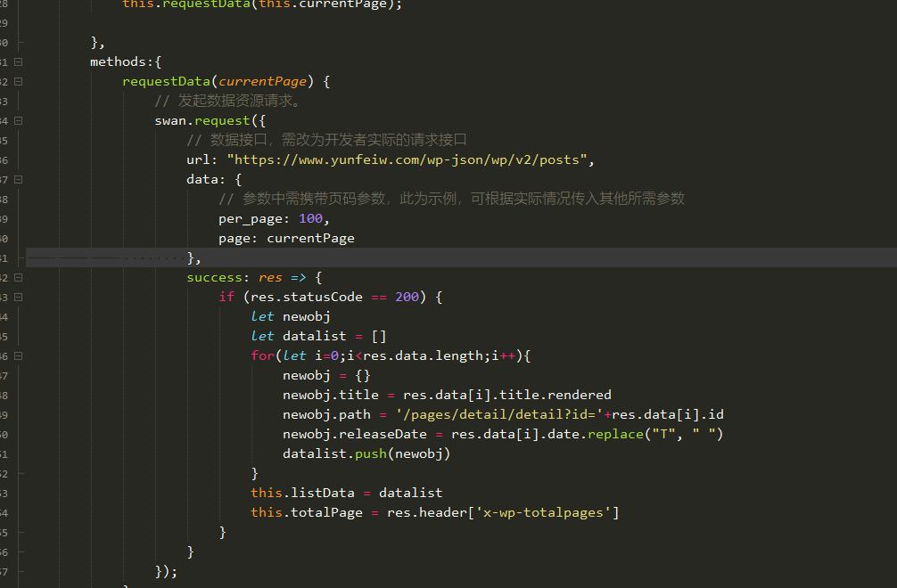Click 'newobj.title' on the title assignment line
This screenshot has height=588, width=897.
[x=331, y=395]
